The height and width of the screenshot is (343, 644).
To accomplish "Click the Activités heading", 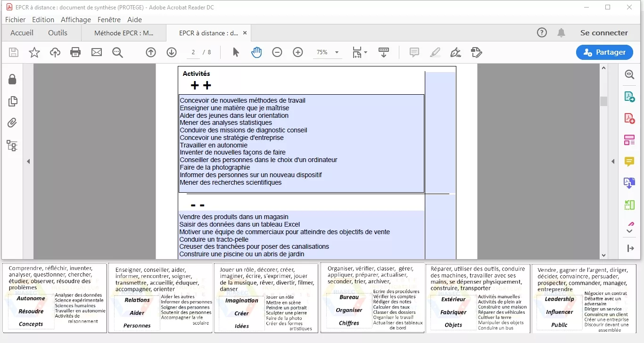I will [x=196, y=73].
